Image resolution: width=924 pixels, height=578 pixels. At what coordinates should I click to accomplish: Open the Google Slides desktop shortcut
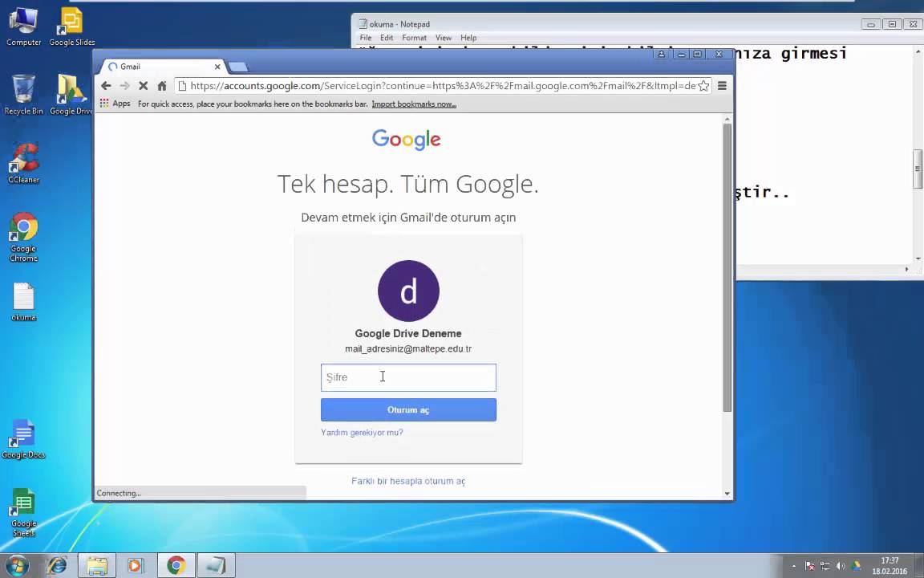(72, 26)
